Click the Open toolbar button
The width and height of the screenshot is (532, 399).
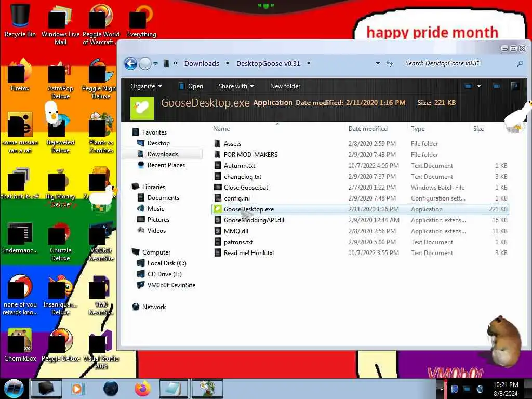pyautogui.click(x=191, y=86)
